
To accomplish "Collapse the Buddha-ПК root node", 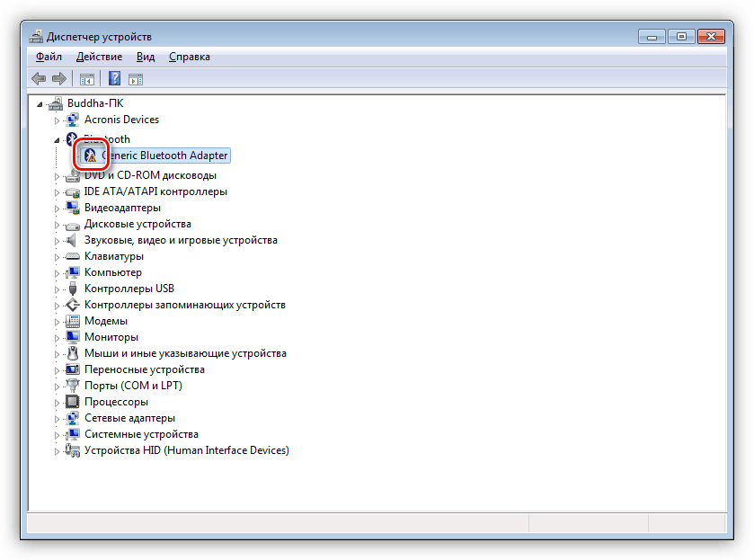I will [x=40, y=104].
